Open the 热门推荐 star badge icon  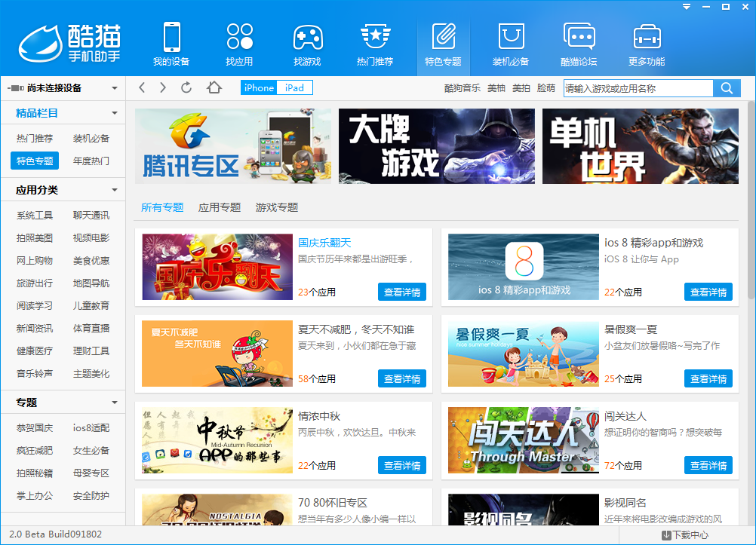click(375, 36)
